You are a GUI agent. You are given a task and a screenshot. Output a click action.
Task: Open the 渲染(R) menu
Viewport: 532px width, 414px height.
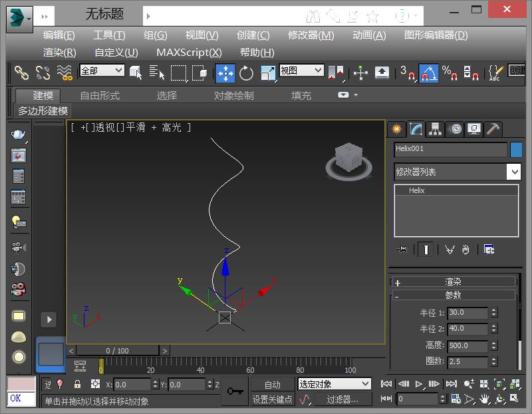click(60, 53)
